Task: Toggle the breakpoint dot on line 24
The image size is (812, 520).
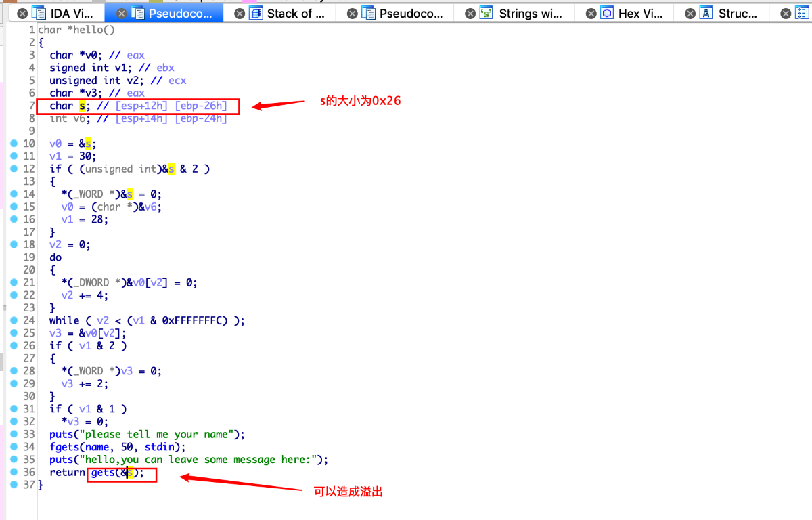Action: (x=14, y=320)
